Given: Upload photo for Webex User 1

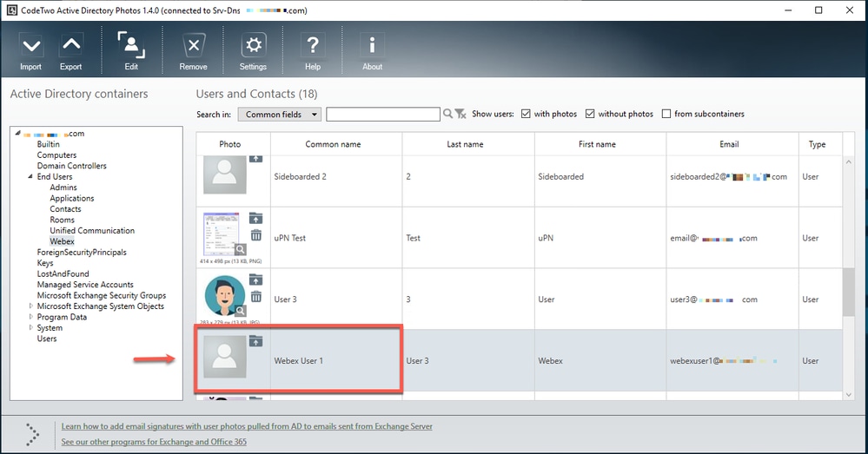Looking at the screenshot, I should tap(255, 341).
